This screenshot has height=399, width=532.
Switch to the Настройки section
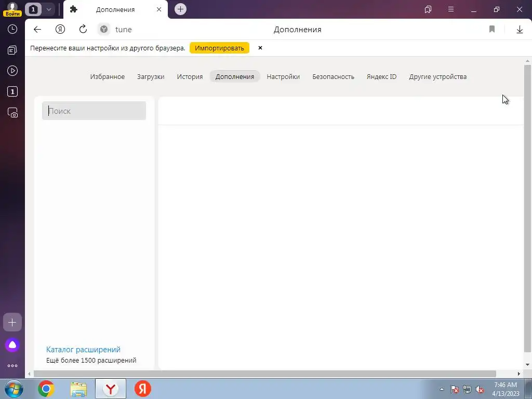pos(283,77)
